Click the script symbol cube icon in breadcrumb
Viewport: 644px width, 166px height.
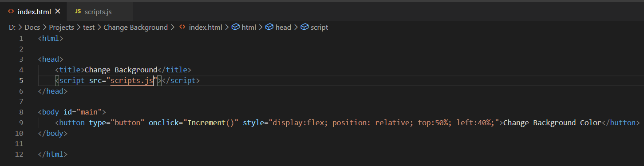pyautogui.click(x=304, y=27)
